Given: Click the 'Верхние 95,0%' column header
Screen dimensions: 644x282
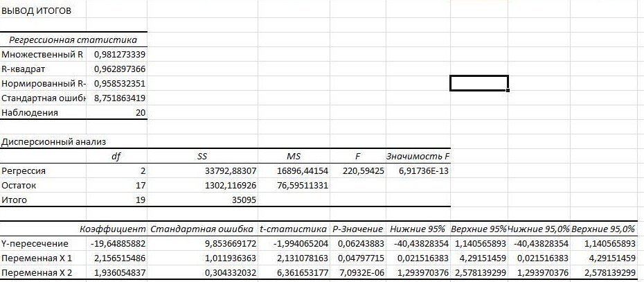Looking at the screenshot, I should tap(603, 229).
